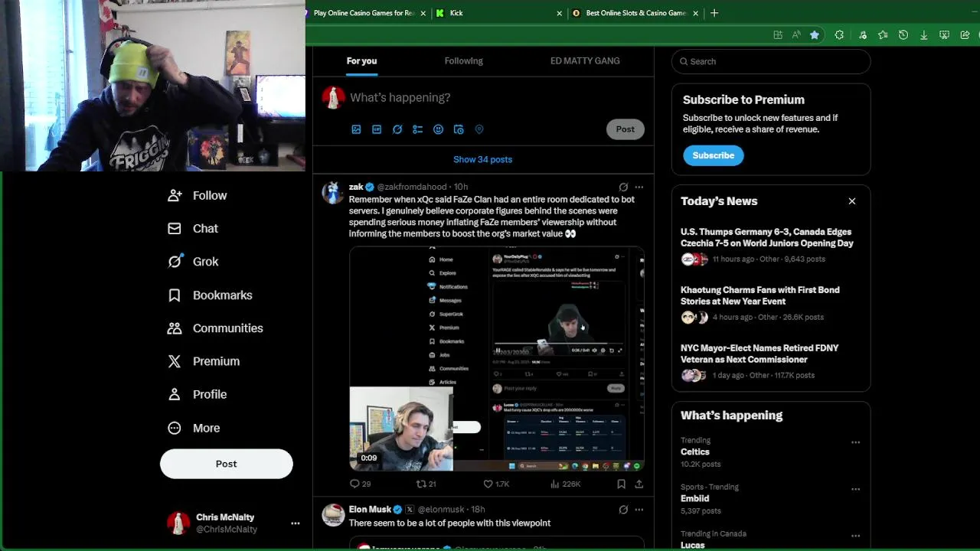Explain zak's post with the Grok icon
980x551 pixels.
click(623, 187)
